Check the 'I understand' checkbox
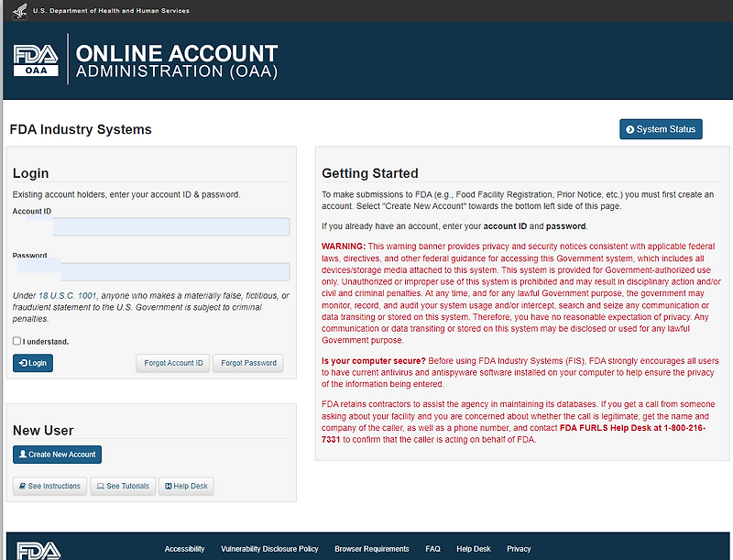The height and width of the screenshot is (560, 733). tap(16, 341)
